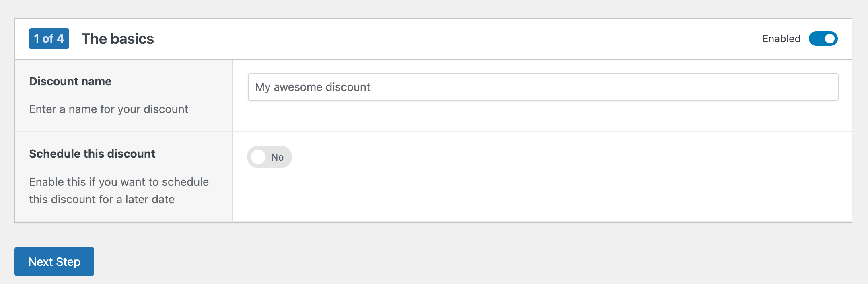Click the word "Step" on the blue button
Viewport: 868px width, 284px height.
(x=68, y=262)
